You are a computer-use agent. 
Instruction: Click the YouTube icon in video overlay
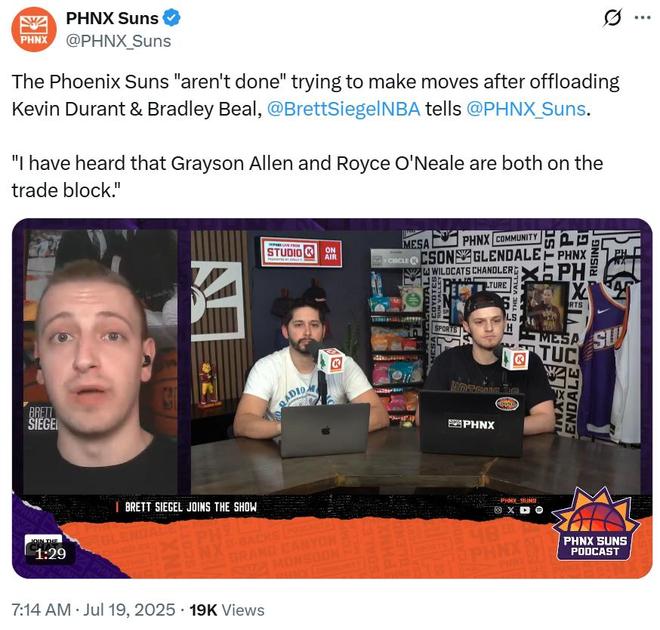[525, 510]
